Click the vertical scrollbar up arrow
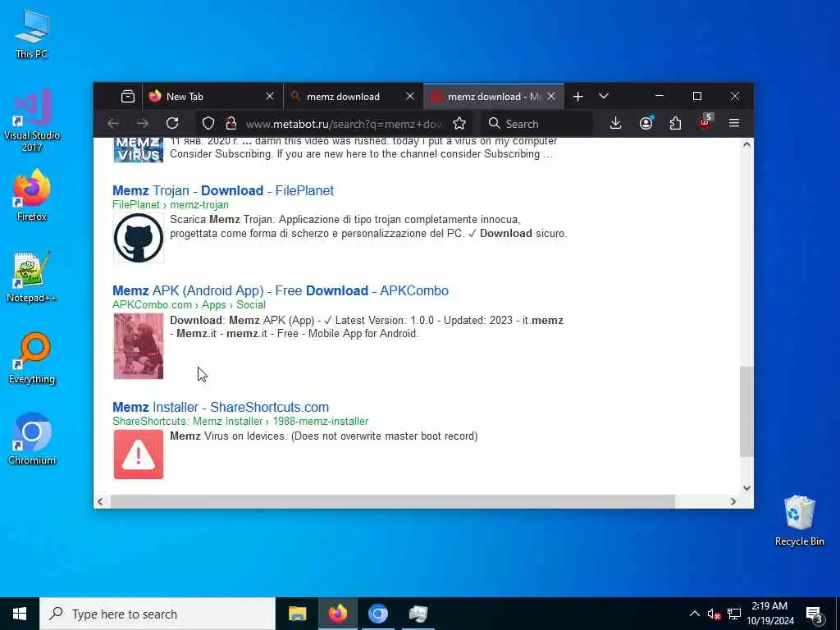 746,144
